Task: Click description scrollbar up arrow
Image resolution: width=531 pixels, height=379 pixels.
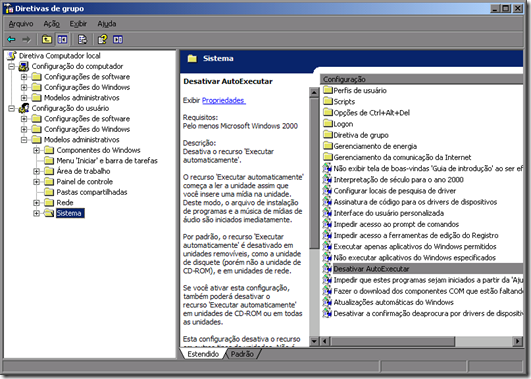Action: coord(314,92)
